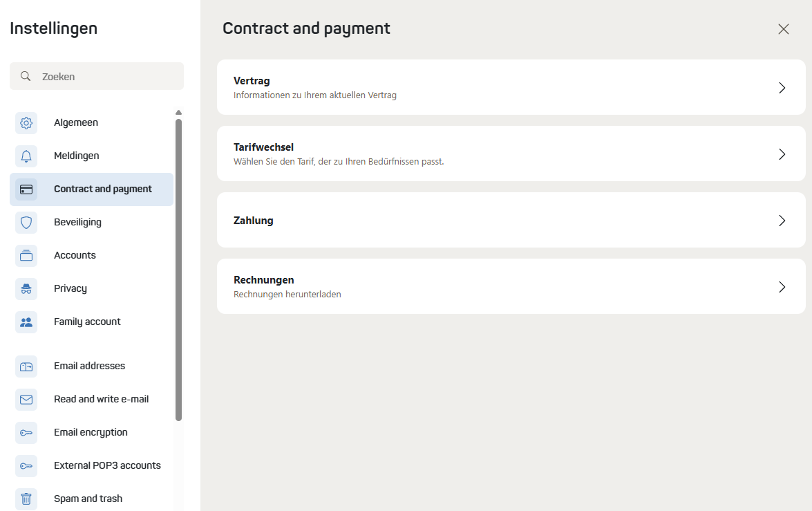Click the sidebar vertical scrollbar
The image size is (812, 511).
coord(178,270)
